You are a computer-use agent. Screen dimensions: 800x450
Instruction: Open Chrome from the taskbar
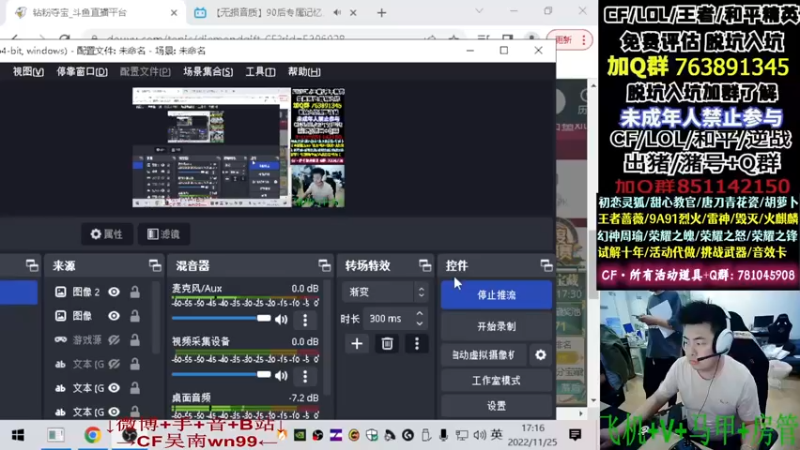92,435
